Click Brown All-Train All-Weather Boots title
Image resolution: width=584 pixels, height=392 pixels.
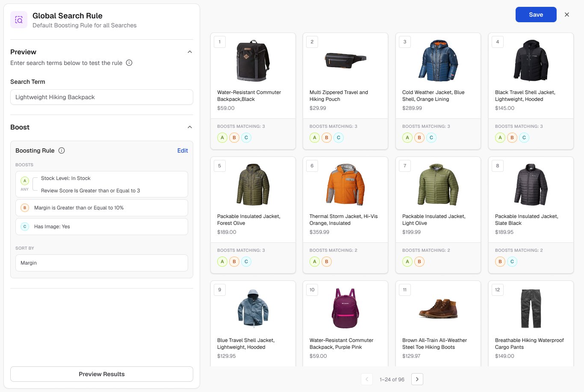434,344
